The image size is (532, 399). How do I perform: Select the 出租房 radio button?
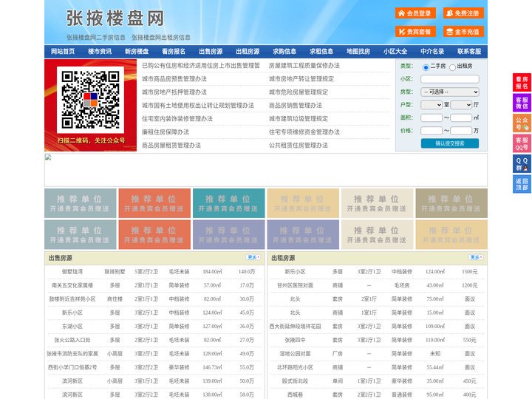click(x=452, y=67)
